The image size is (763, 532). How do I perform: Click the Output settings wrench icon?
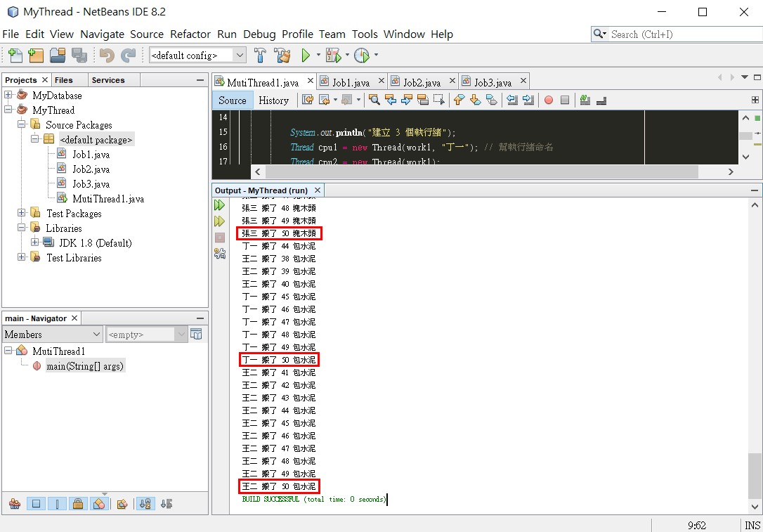[220, 254]
